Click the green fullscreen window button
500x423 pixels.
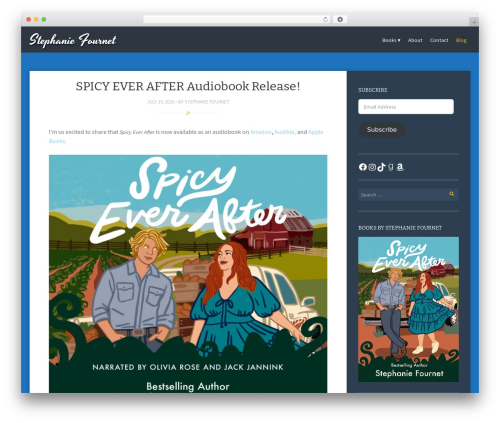point(44,19)
